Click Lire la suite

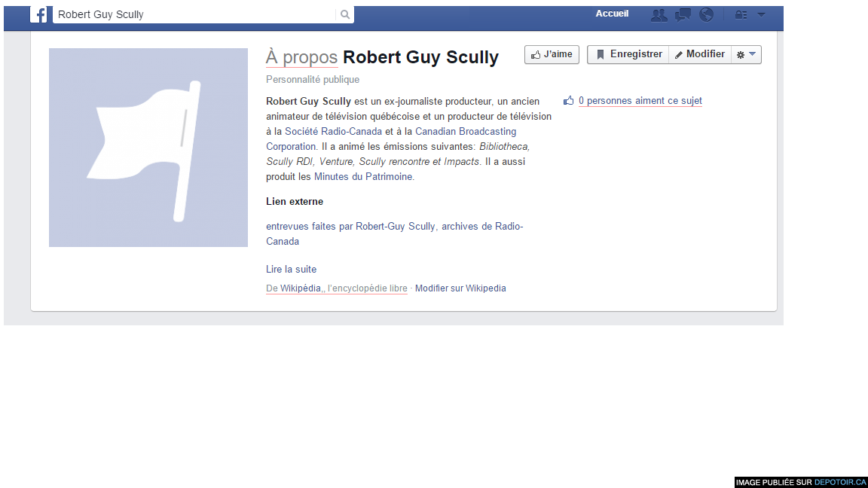click(291, 270)
